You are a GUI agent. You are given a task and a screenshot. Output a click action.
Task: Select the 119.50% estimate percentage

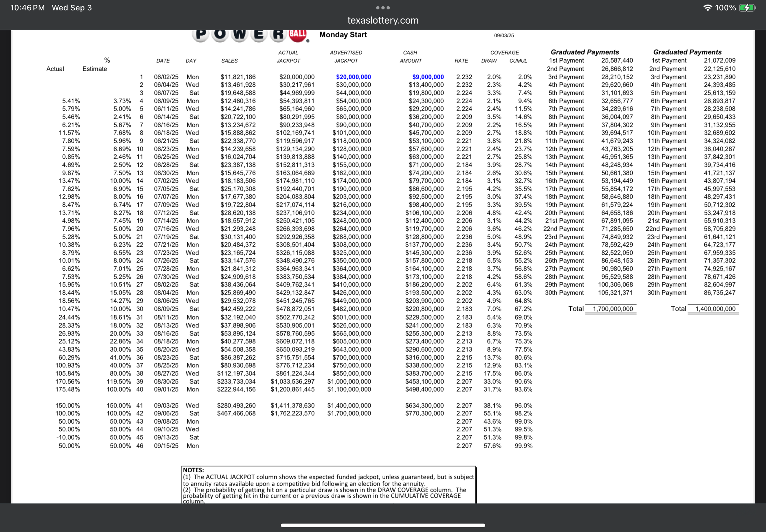click(119, 382)
